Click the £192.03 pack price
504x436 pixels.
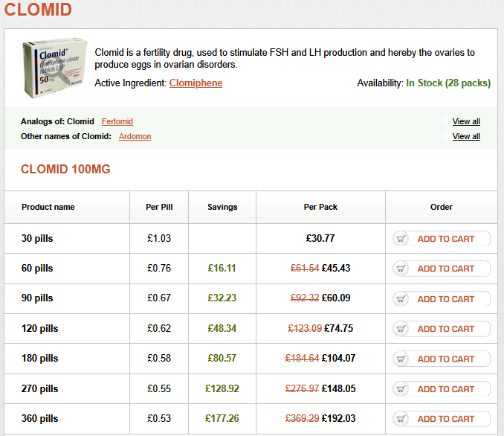(338, 418)
